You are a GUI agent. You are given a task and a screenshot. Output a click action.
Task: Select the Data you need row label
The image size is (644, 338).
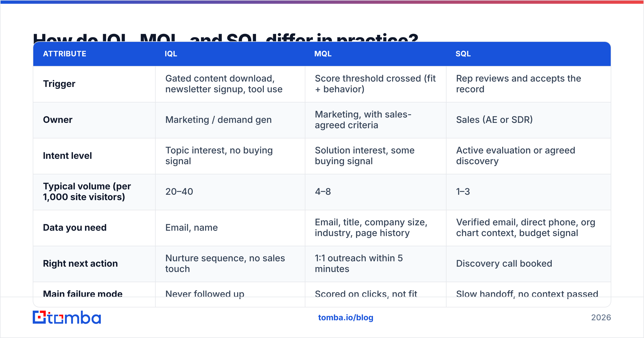(x=75, y=227)
